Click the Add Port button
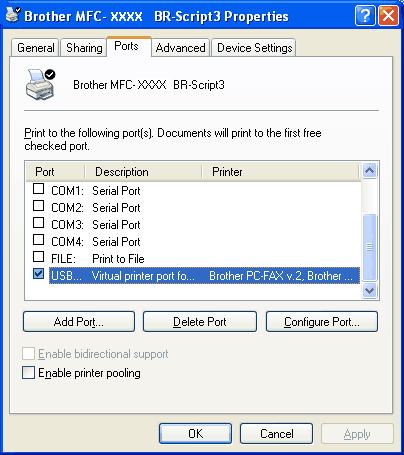The image size is (404, 455). (79, 322)
